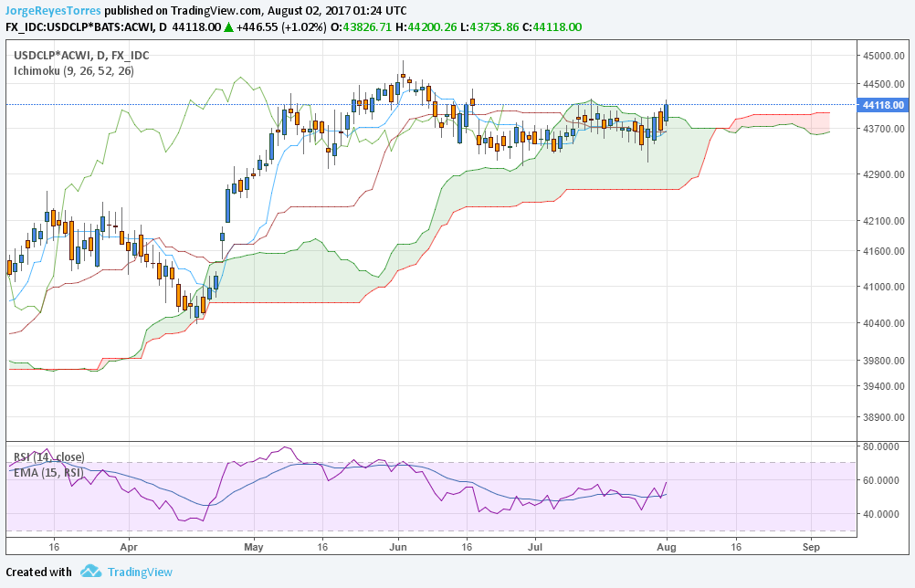Click the close value C:44118.00 in header
This screenshot has width=915, height=588.
[x=552, y=26]
